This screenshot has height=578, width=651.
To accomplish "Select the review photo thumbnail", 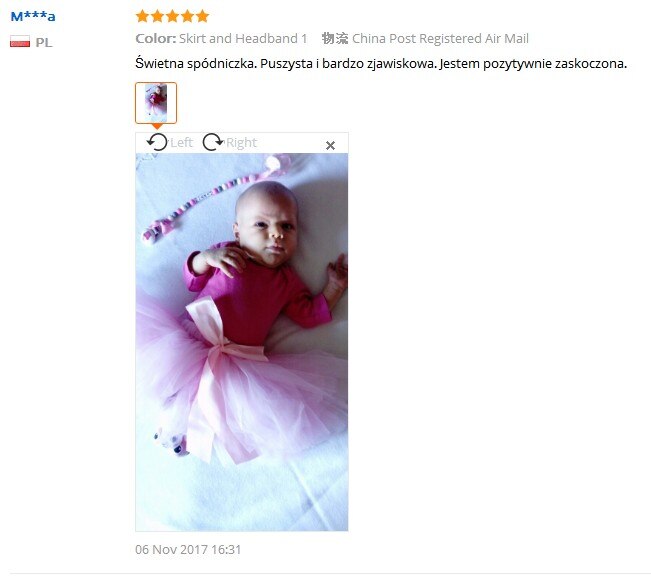I will click(156, 103).
